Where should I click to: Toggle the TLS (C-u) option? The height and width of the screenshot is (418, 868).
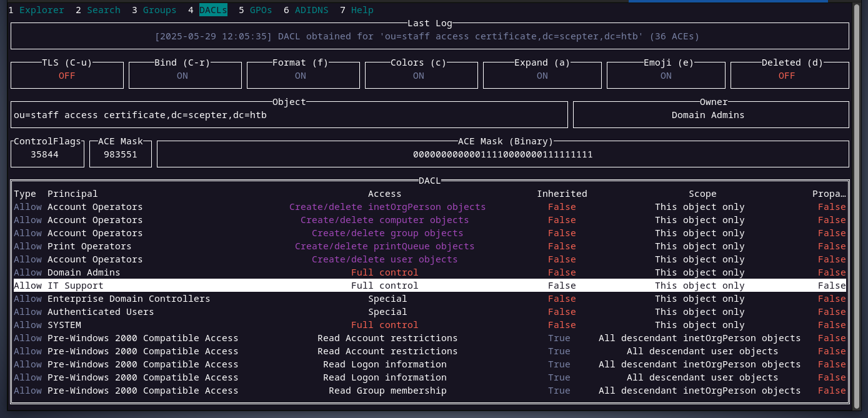point(67,76)
